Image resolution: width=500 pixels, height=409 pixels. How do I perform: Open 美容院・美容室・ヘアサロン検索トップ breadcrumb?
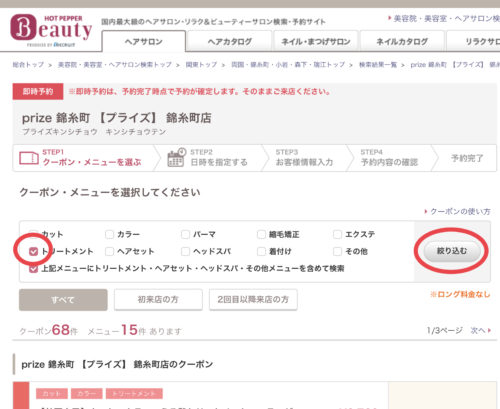point(115,64)
